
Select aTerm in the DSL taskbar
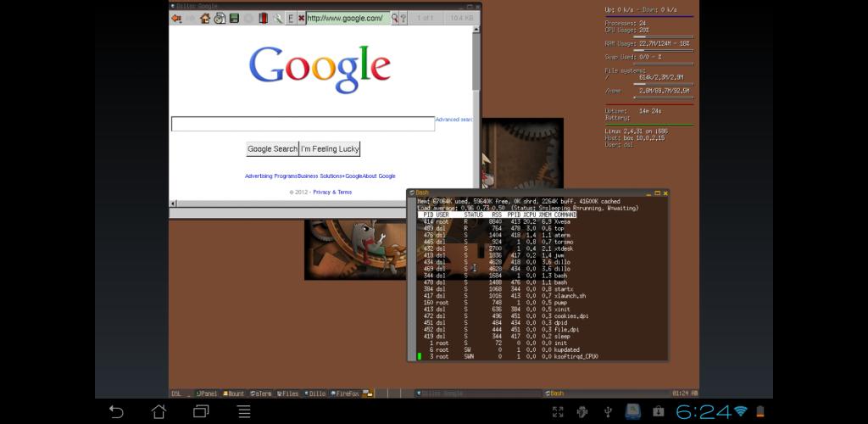(261, 393)
